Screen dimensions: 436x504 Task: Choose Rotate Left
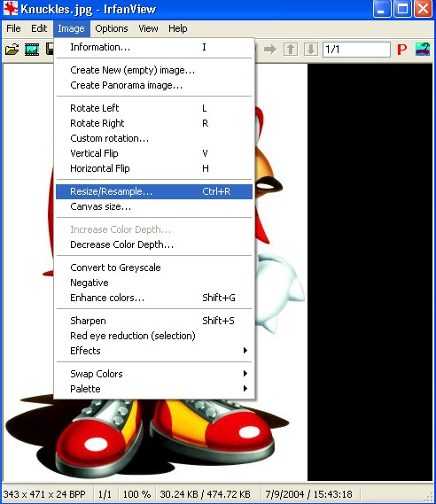[x=154, y=108]
